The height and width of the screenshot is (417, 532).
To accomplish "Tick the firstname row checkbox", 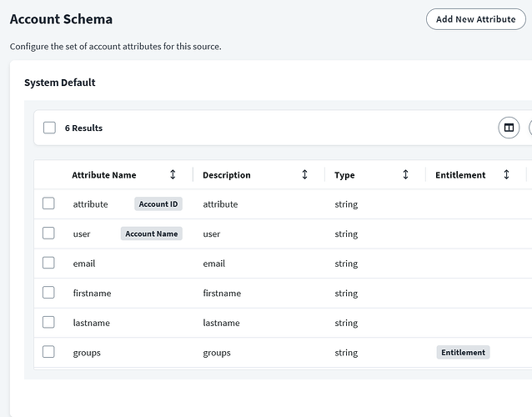I will 48,293.
